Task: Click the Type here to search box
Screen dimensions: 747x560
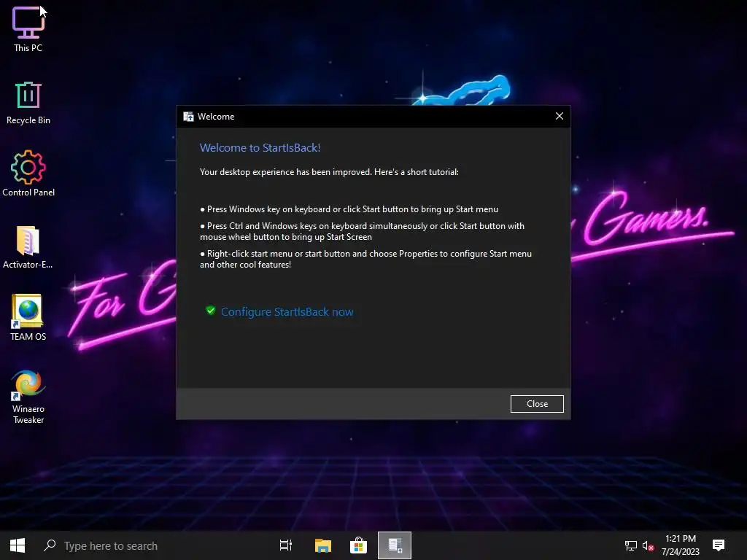Action: (111, 545)
